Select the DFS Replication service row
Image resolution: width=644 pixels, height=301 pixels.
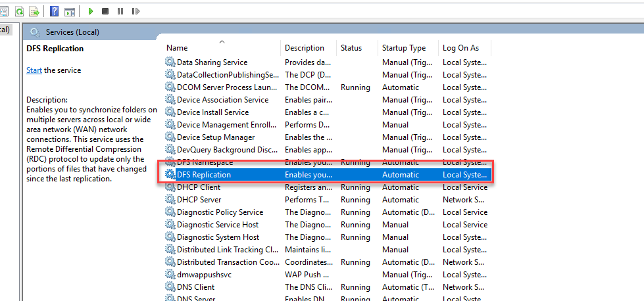204,175
